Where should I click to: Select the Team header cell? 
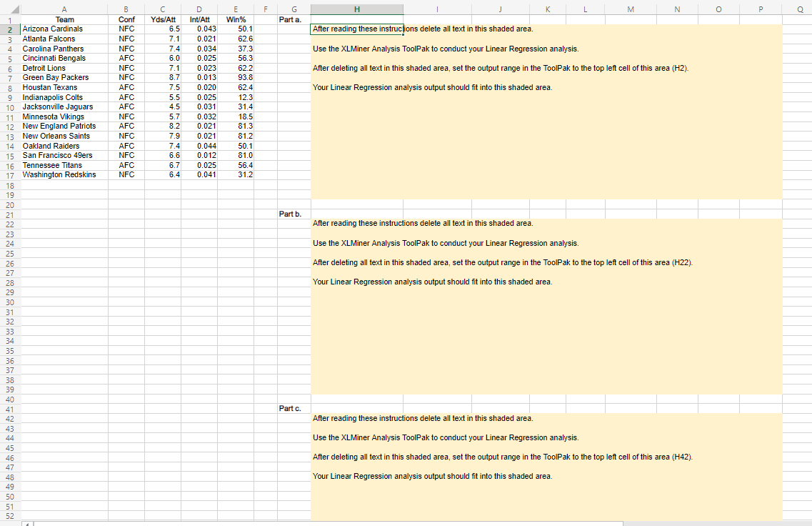64,19
